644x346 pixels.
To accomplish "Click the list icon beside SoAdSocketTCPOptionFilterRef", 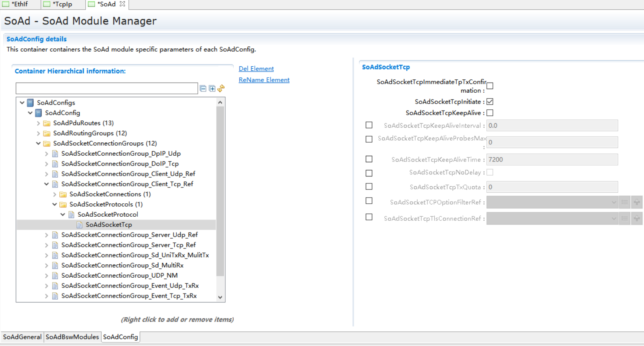I will (624, 202).
